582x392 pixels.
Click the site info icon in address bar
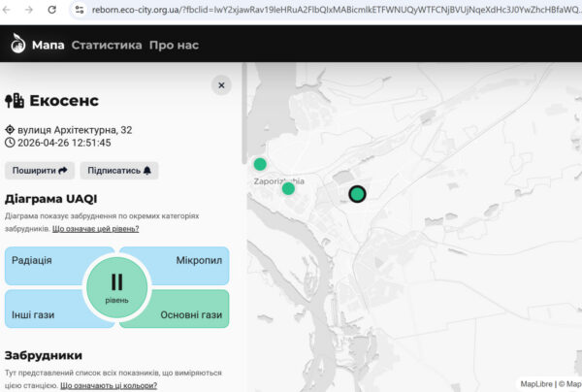point(79,10)
